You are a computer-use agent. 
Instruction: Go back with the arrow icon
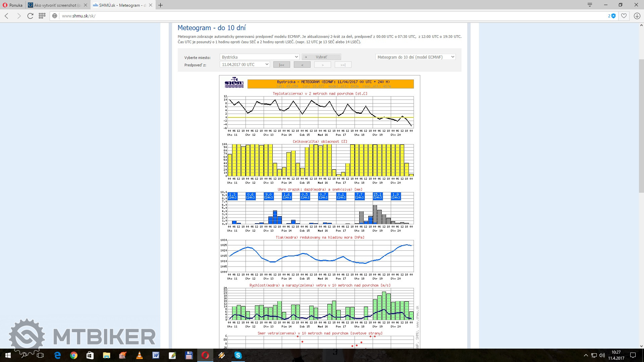pos(7,16)
